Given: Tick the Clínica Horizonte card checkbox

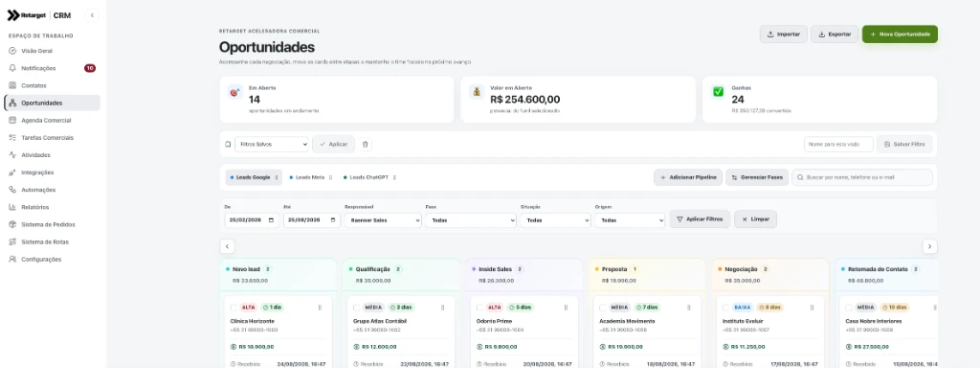Looking at the screenshot, I should (x=234, y=308).
